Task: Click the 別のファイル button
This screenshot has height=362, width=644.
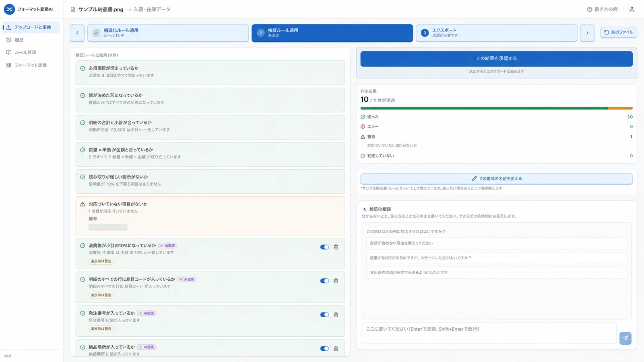Action: (618, 32)
